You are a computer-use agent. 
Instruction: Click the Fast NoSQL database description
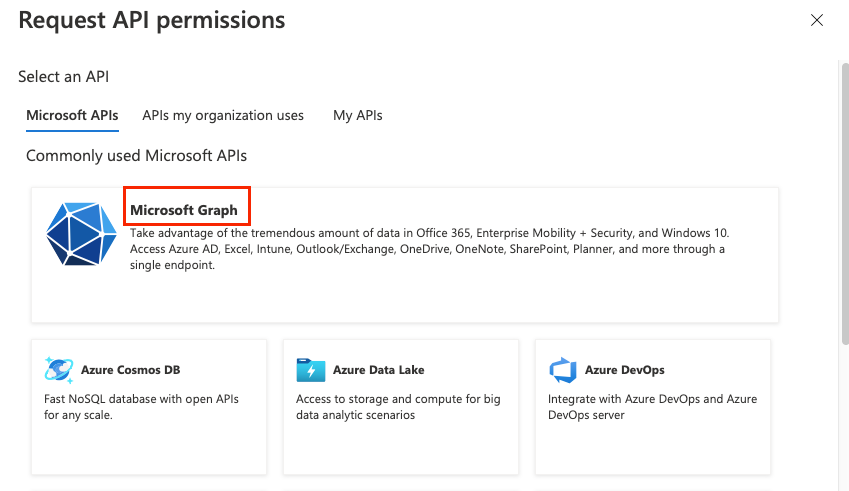tap(141, 407)
